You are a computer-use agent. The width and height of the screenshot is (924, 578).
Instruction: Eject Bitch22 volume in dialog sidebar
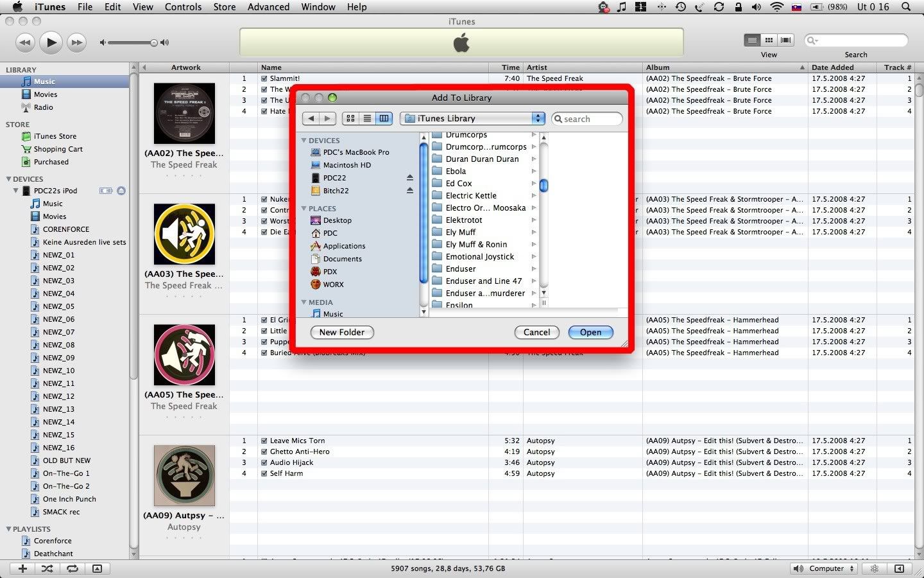pos(410,191)
